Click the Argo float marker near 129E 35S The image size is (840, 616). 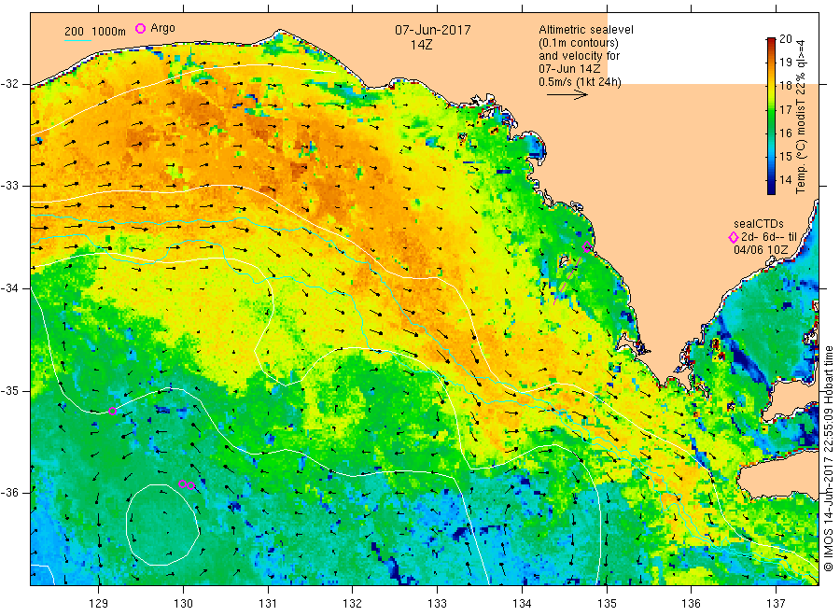tap(113, 412)
